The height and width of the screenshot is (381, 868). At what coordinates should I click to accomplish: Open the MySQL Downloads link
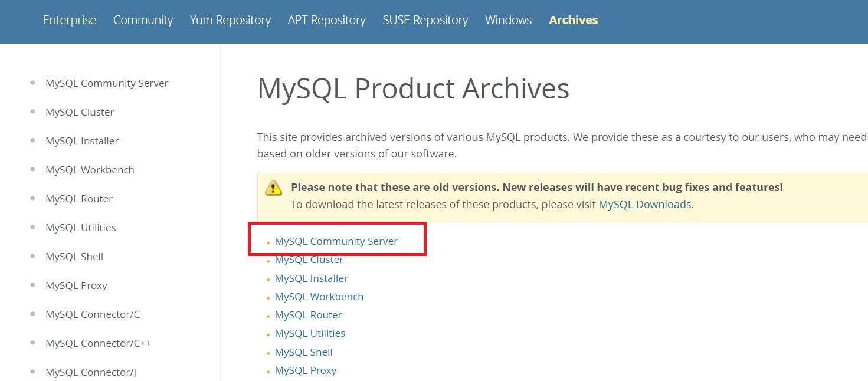pyautogui.click(x=644, y=205)
